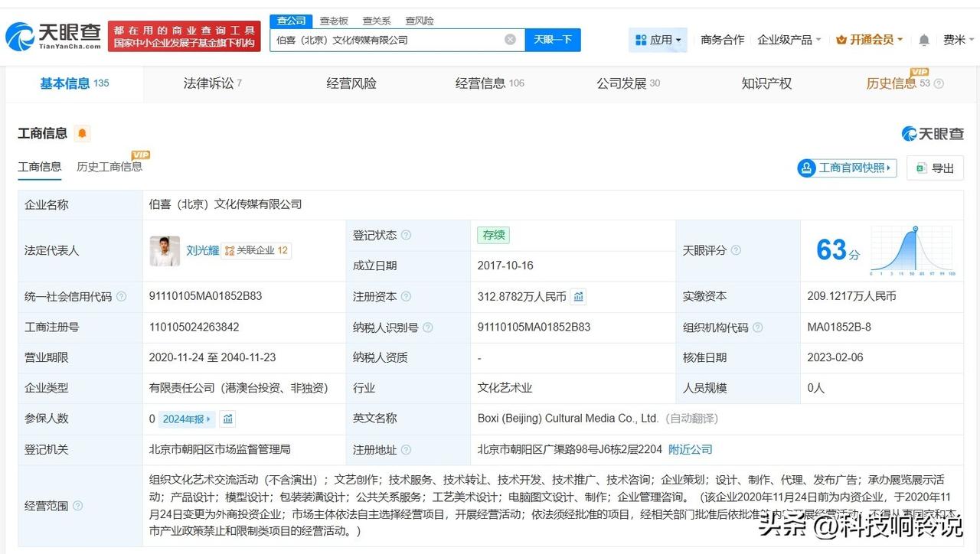Click the 天眼一下 search button
Viewport: 980px width, 554px height.
(x=553, y=40)
